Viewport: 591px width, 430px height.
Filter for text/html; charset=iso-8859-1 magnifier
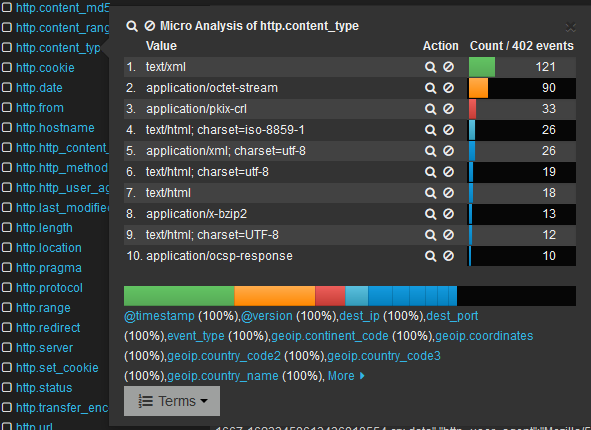click(430, 130)
